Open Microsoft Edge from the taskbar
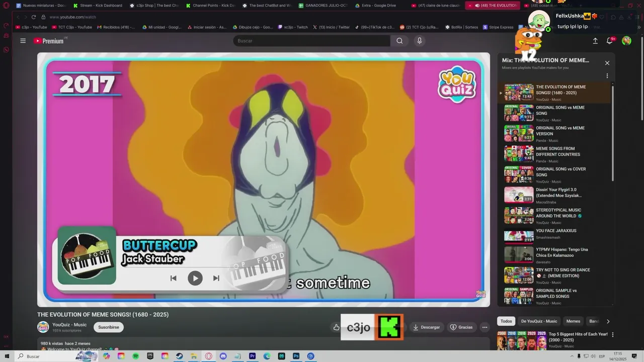The width and height of the screenshot is (644, 362). (x=267, y=356)
